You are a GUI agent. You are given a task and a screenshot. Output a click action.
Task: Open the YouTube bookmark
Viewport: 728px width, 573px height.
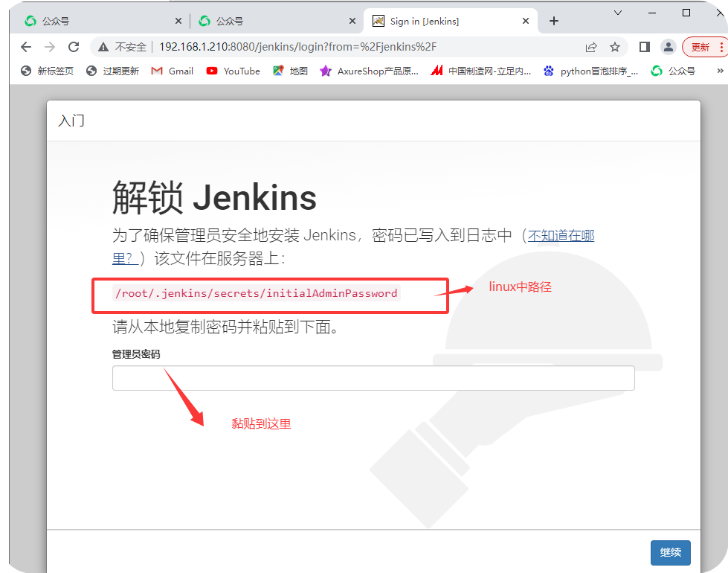coord(233,71)
